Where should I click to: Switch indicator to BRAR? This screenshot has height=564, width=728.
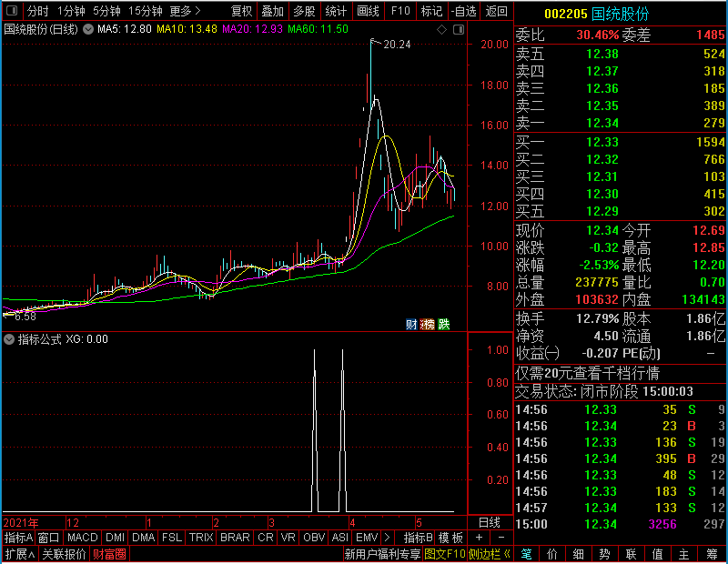point(235,538)
